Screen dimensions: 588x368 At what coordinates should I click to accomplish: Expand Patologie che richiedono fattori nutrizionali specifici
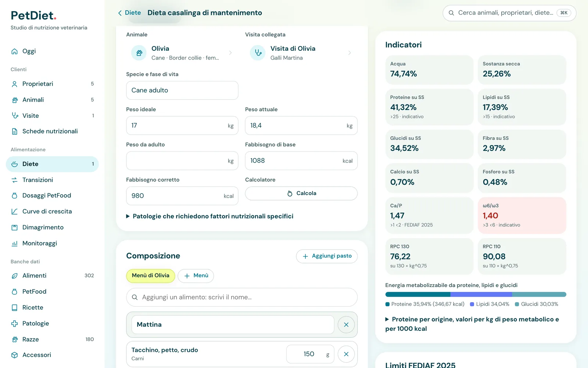(210, 216)
